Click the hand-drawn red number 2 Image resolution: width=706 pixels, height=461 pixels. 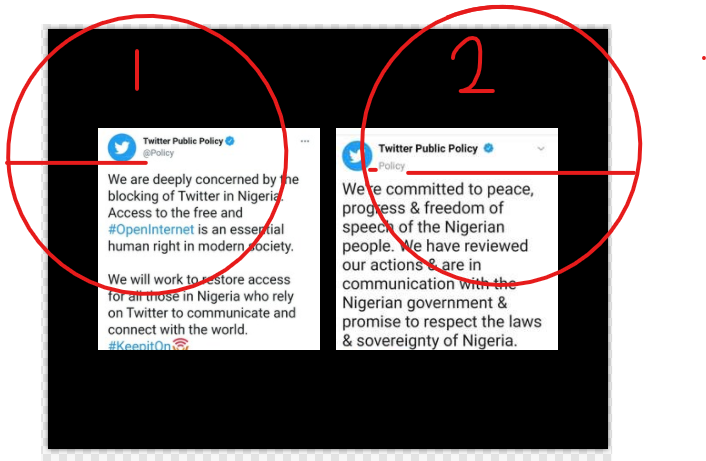coord(473,65)
